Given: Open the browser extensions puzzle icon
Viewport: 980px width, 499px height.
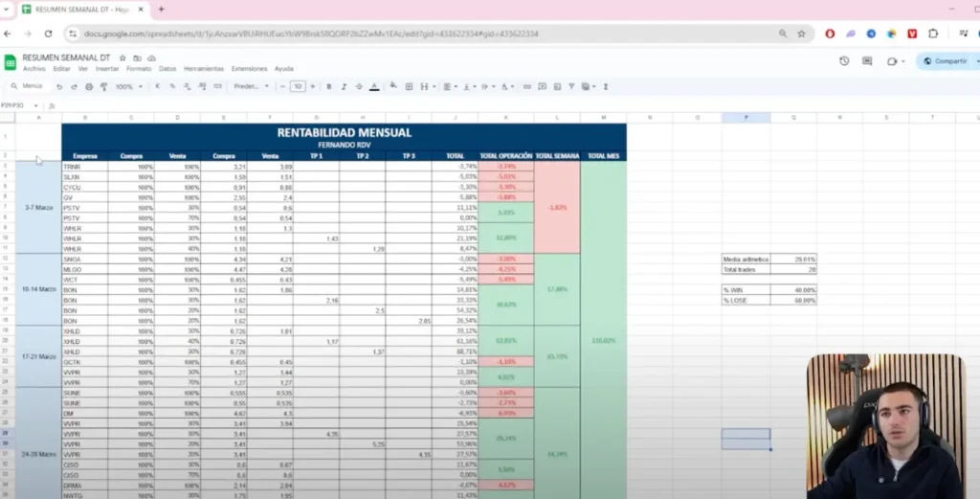Looking at the screenshot, I should tap(933, 34).
